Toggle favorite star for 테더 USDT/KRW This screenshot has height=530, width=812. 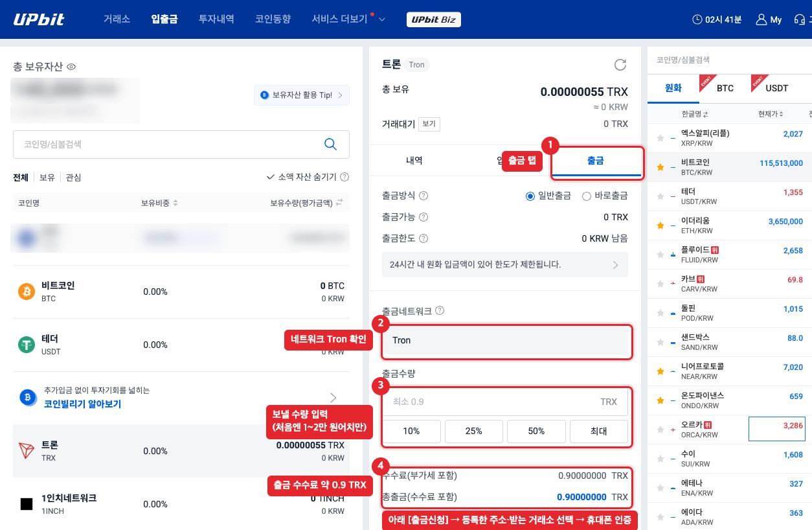[660, 196]
